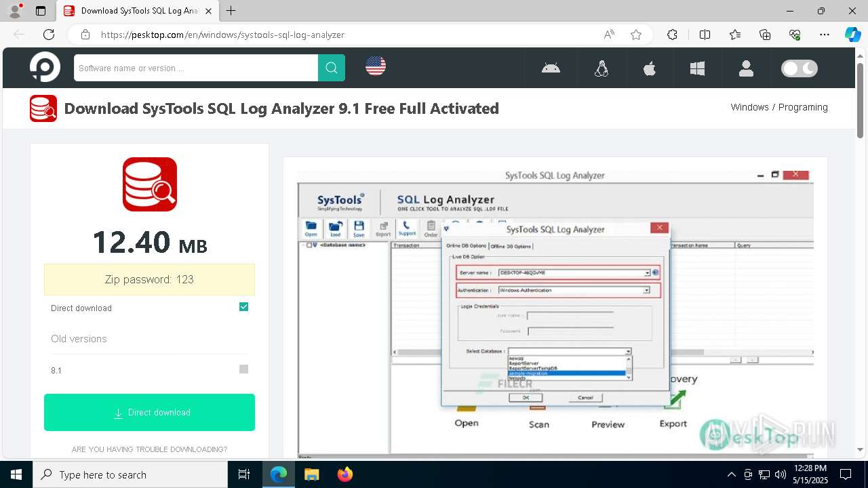This screenshot has height=488, width=868.
Task: Click the browser address bar URL
Action: pos(222,35)
